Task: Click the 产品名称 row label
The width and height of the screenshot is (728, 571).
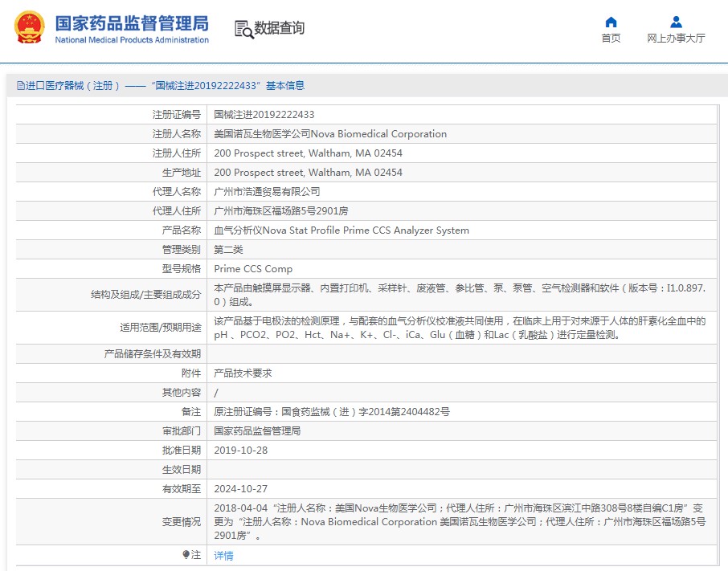Action: (x=182, y=230)
